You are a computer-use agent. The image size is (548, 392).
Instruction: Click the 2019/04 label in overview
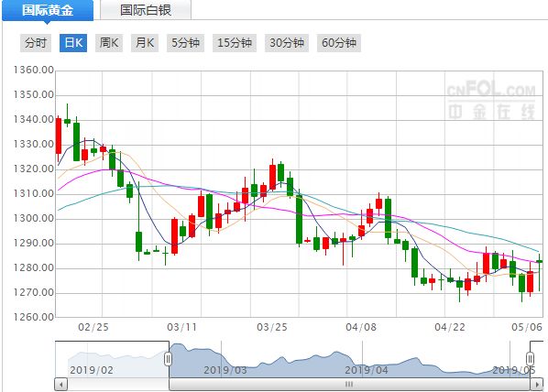pos(367,370)
